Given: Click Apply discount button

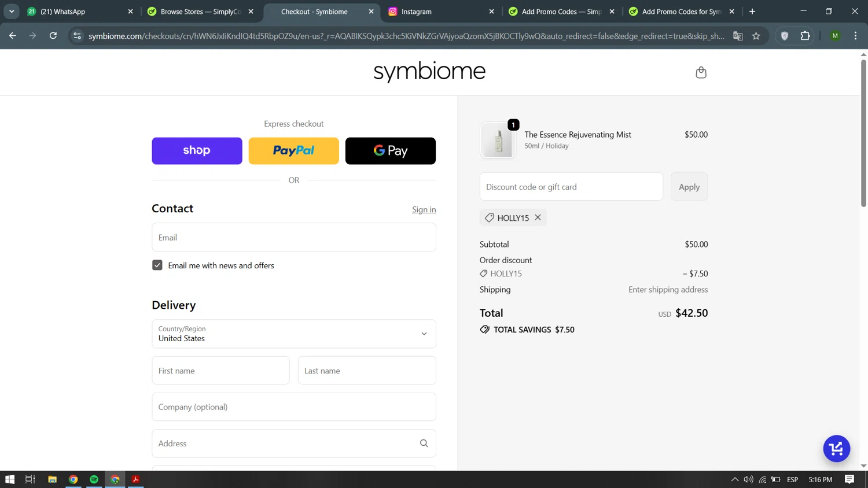Looking at the screenshot, I should pyautogui.click(x=689, y=187).
